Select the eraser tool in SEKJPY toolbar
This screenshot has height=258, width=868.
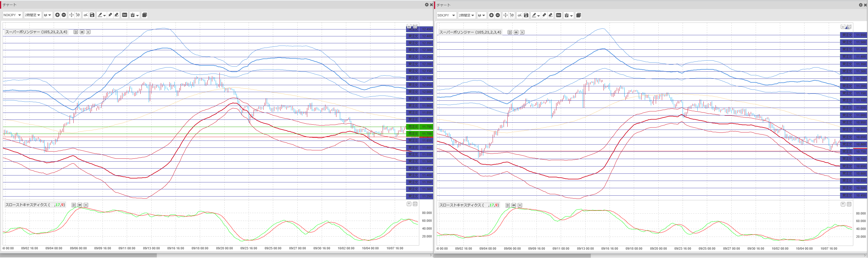[544, 15]
